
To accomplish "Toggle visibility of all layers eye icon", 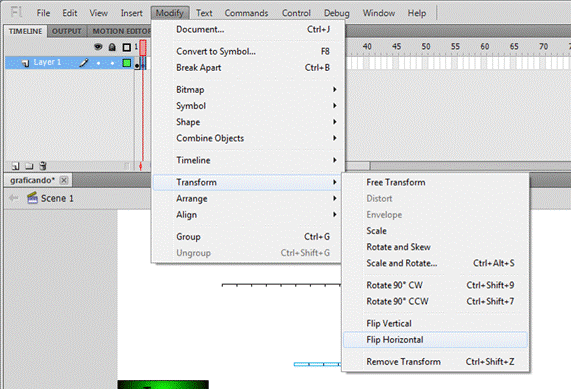I will coord(98,47).
